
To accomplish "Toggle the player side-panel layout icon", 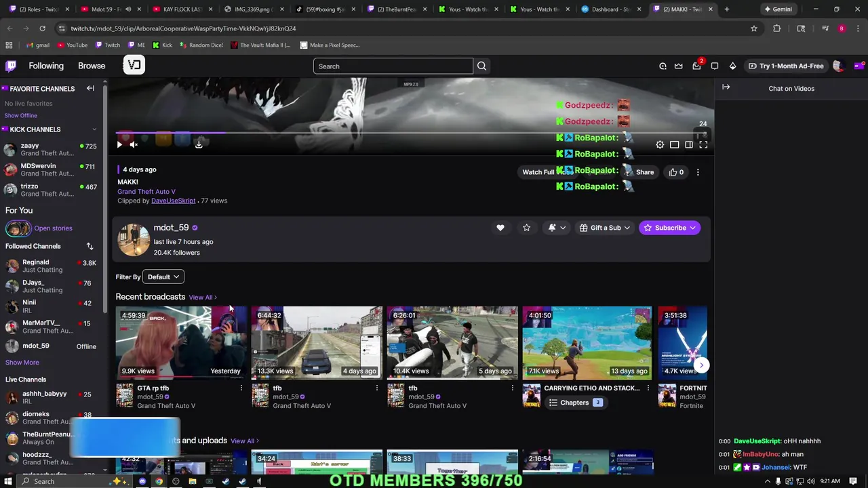I will point(689,144).
